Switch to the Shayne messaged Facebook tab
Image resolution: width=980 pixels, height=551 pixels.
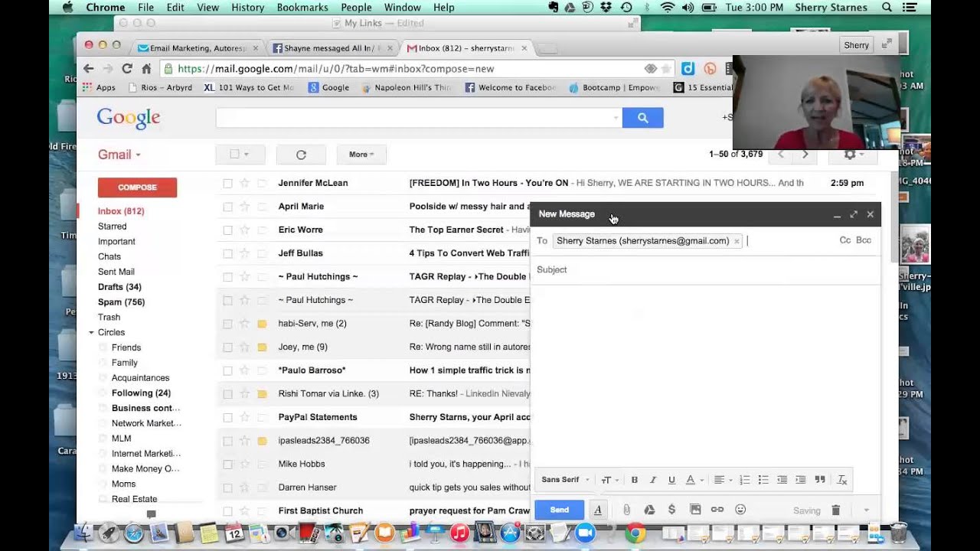pos(332,48)
